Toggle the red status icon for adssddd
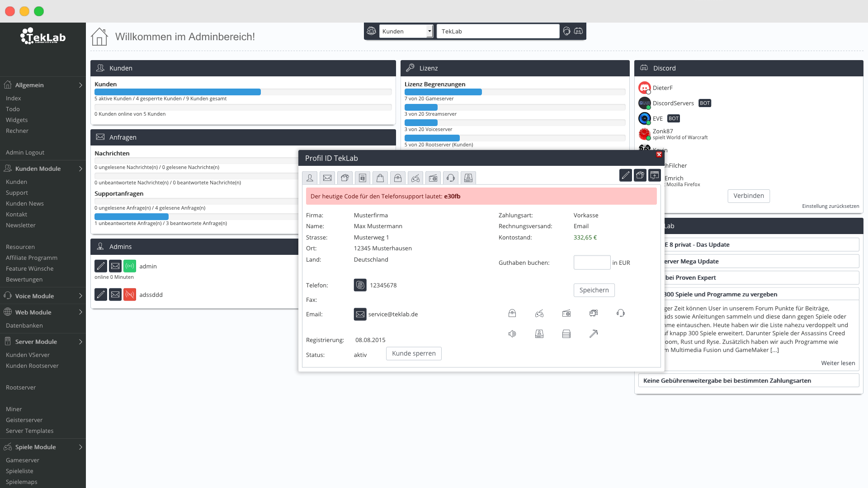Screen dimensions: 868x488 point(130,295)
